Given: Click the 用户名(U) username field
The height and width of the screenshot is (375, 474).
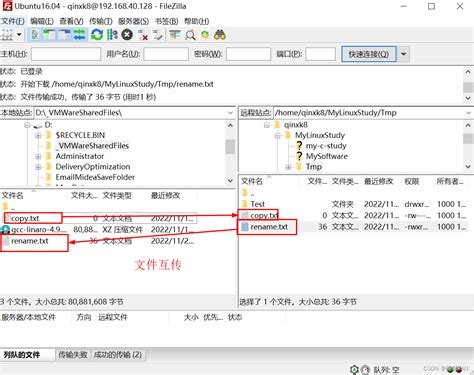Looking at the screenshot, I should (166, 54).
